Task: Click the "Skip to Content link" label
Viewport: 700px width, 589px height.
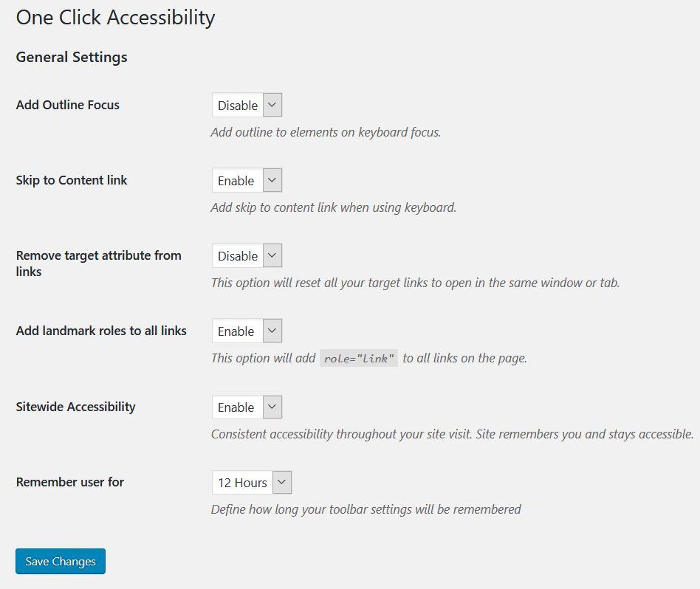Action: (x=72, y=180)
